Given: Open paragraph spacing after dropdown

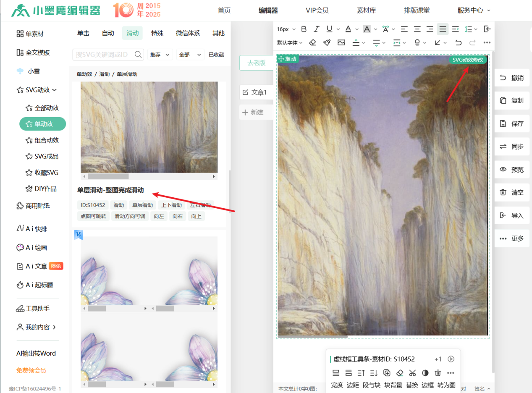Looking at the screenshot, I should click(x=379, y=42).
